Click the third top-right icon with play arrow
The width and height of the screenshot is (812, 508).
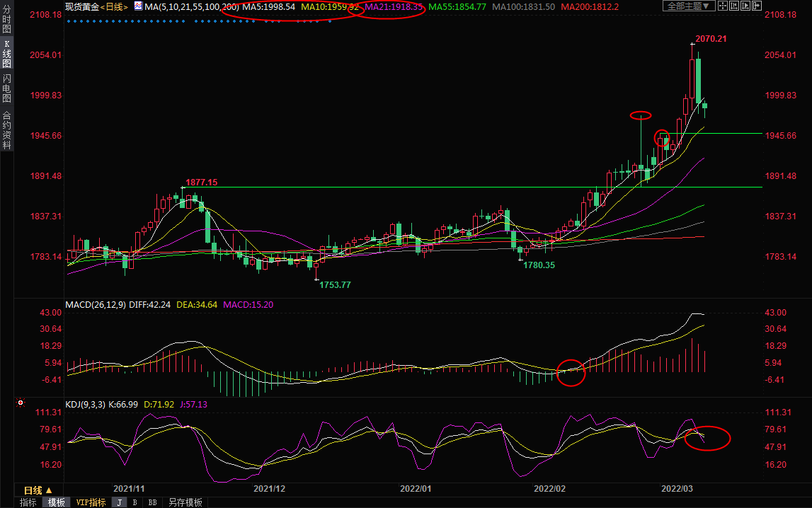point(747,6)
